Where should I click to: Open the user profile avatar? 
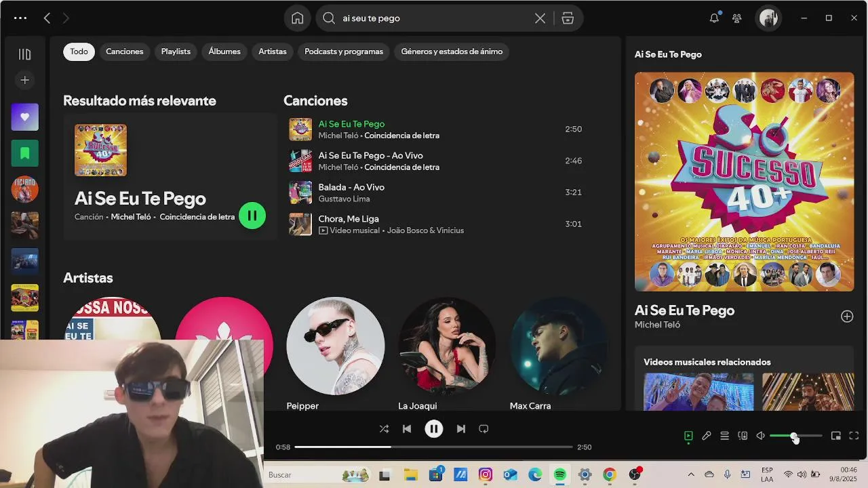[768, 18]
